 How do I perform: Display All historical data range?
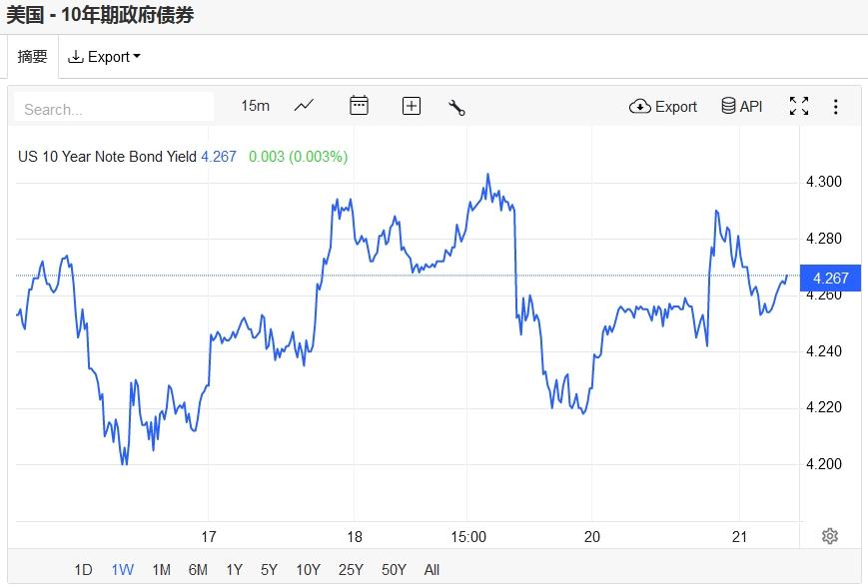click(x=432, y=570)
